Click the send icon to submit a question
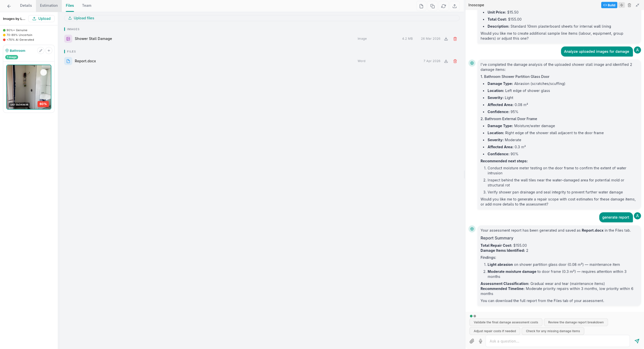 click(637, 341)
